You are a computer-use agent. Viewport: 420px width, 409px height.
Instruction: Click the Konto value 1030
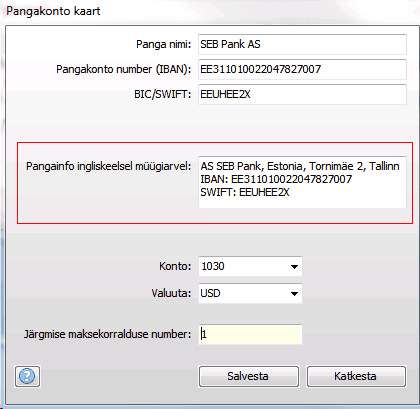pos(213,266)
